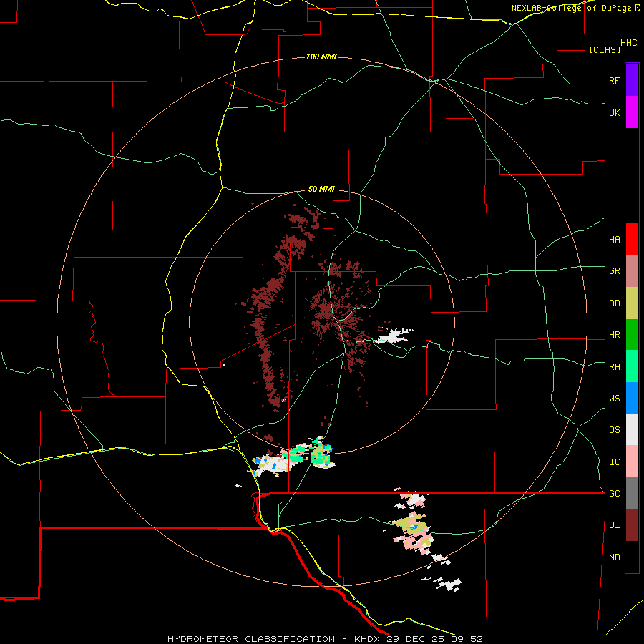
Task: Pick the dark green HR legend swatch
Action: click(x=632, y=334)
